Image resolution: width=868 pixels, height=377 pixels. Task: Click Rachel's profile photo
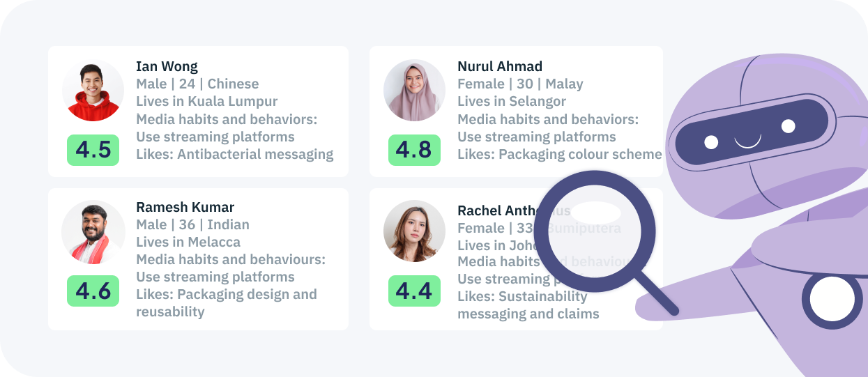414,232
